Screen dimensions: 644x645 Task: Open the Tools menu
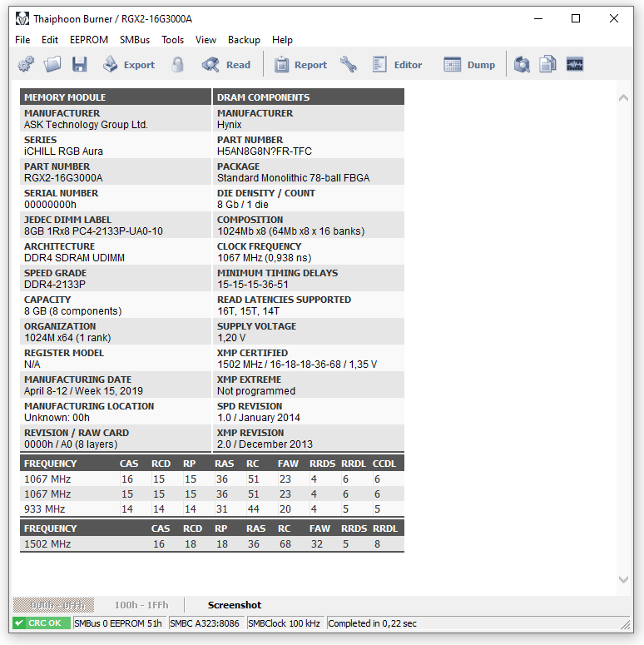(x=172, y=40)
